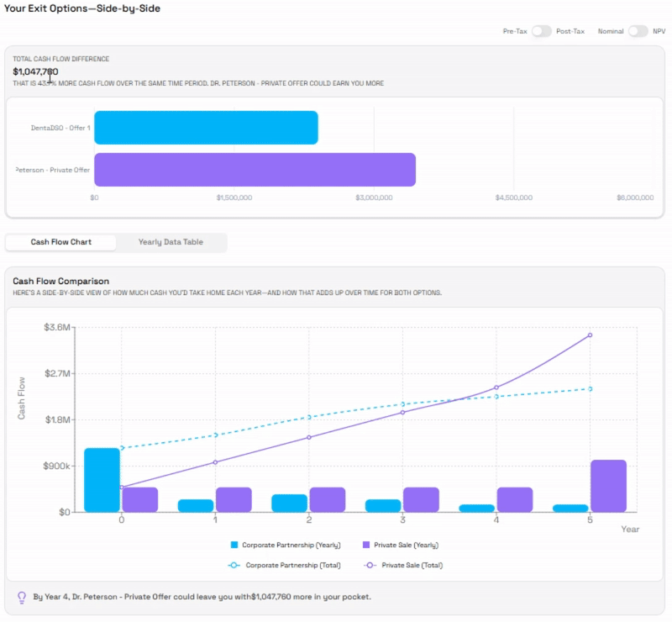Click the DentaDSO - Offer 1 blue bar

(206, 128)
